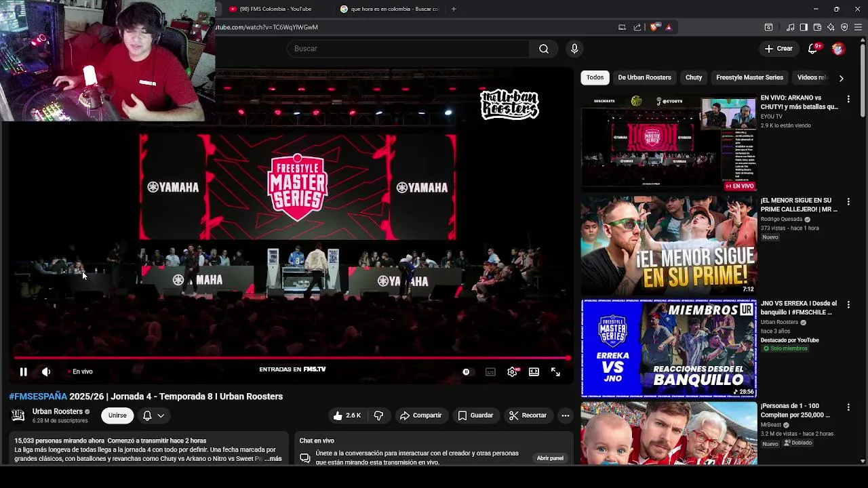Viewport: 868px width, 488px height.
Task: Open browser hamburger main menu
Action: click(x=858, y=27)
